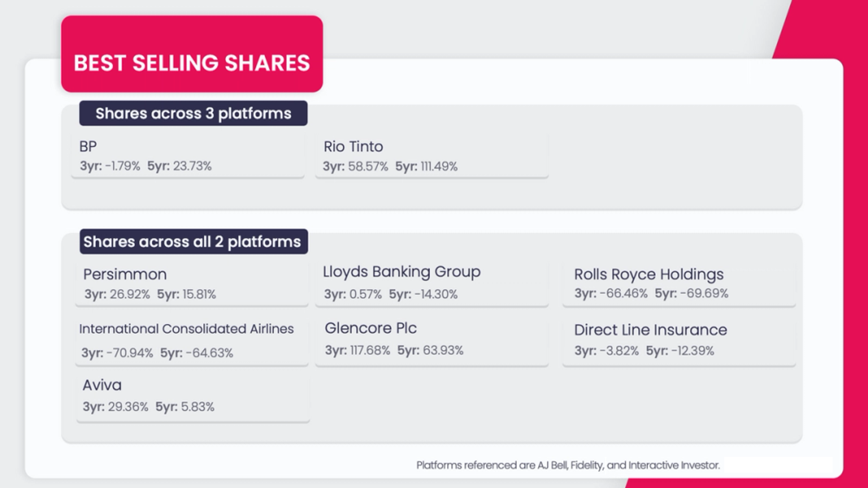The height and width of the screenshot is (488, 868).
Task: Click Glencore's 5yr: 63.93% value
Action: tap(430, 350)
